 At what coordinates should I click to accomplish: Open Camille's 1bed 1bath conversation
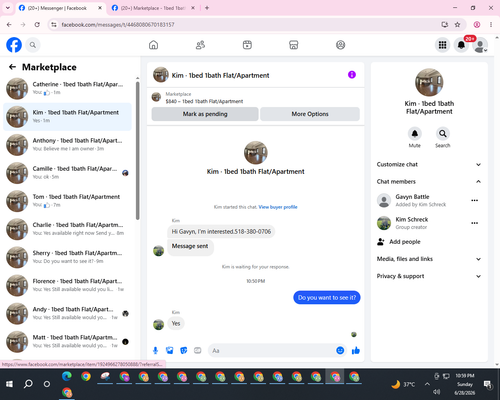click(x=68, y=173)
